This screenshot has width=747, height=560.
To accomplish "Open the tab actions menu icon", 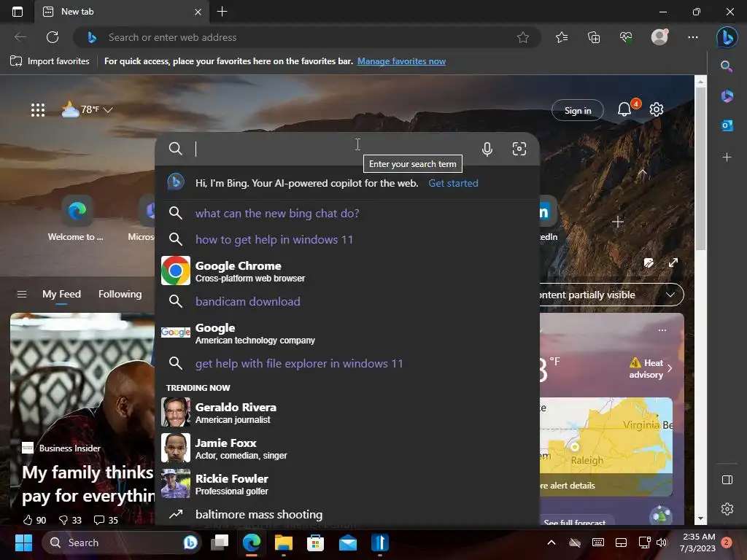I will pos(18,12).
